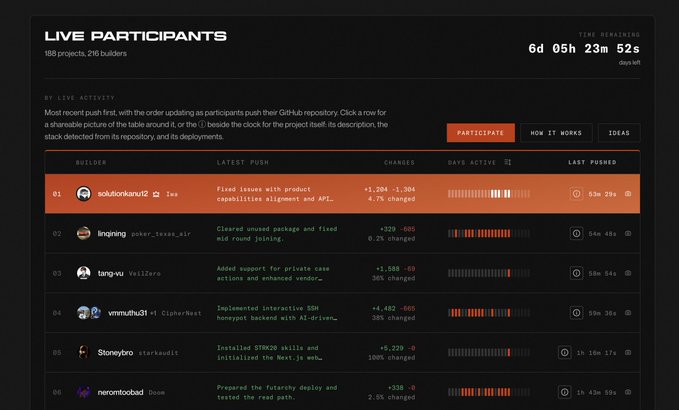
Task: Click the days-active bar for Stoneybro
Action: click(x=488, y=352)
